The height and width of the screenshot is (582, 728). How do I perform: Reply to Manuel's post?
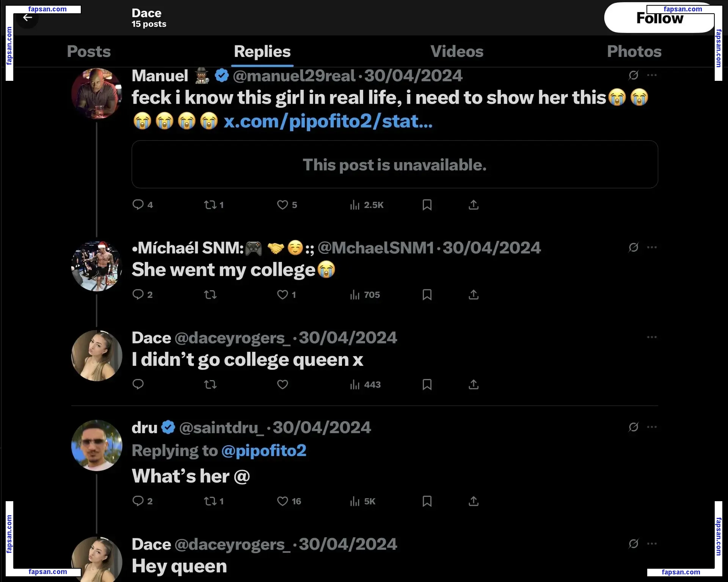pyautogui.click(x=138, y=205)
